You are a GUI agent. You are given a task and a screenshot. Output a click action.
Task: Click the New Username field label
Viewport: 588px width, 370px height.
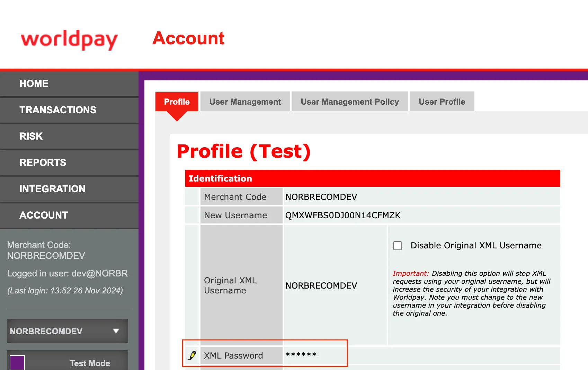pyautogui.click(x=235, y=215)
